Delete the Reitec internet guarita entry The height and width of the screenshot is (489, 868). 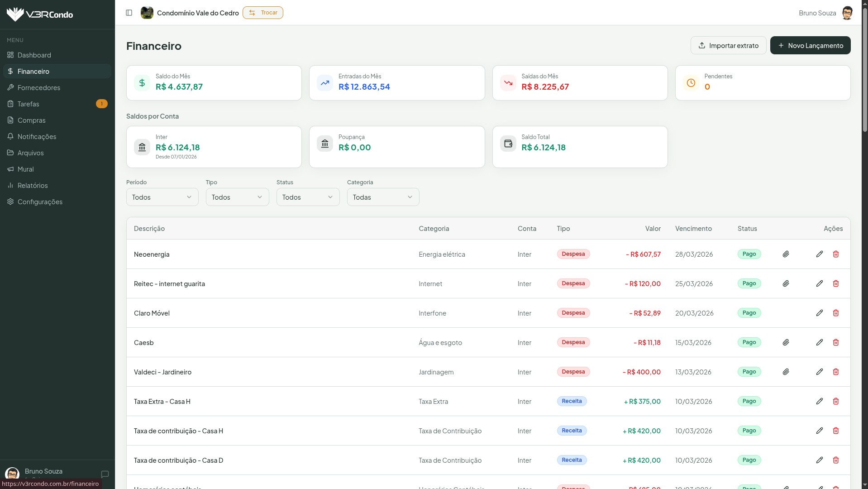point(835,283)
